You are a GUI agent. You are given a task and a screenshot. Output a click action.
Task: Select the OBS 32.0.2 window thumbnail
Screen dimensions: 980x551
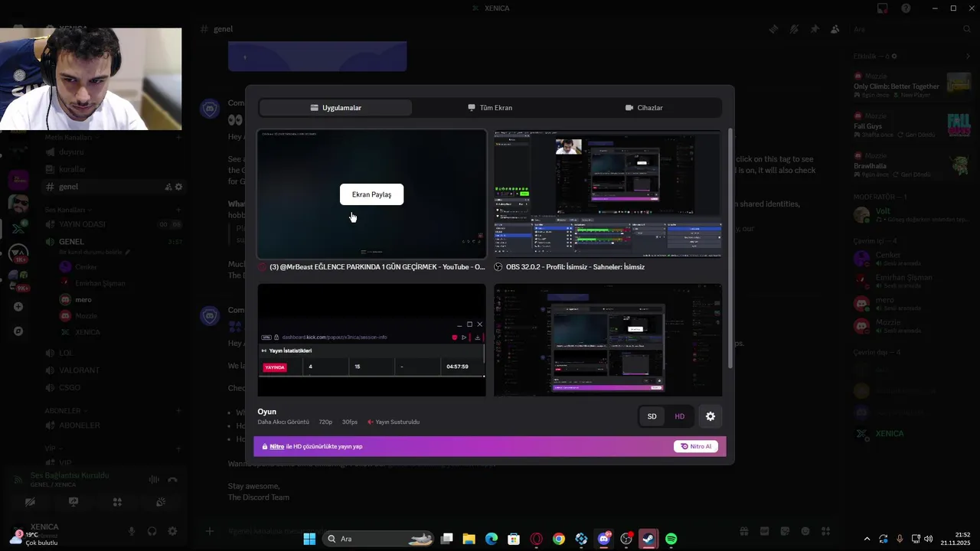tap(608, 194)
